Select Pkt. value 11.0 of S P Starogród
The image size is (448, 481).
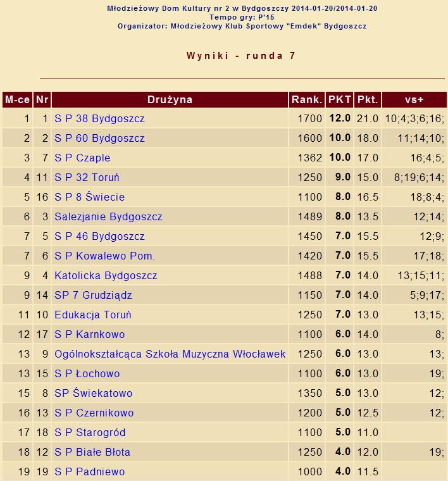point(368,432)
